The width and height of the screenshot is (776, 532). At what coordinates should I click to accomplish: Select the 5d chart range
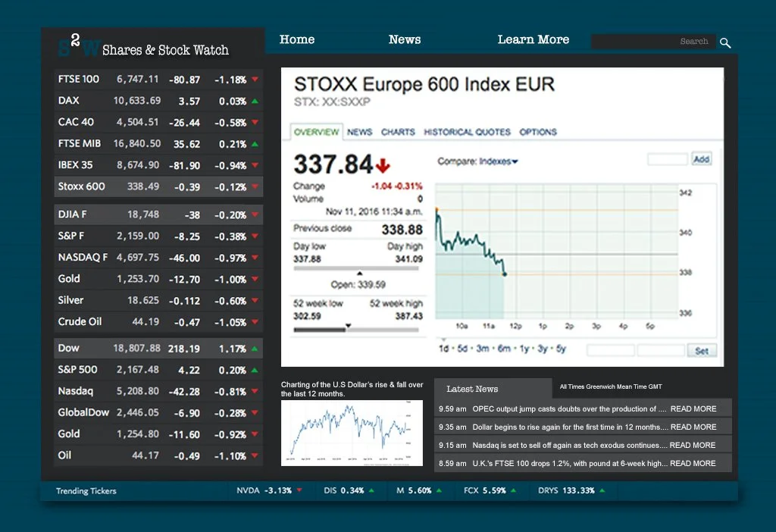click(462, 349)
